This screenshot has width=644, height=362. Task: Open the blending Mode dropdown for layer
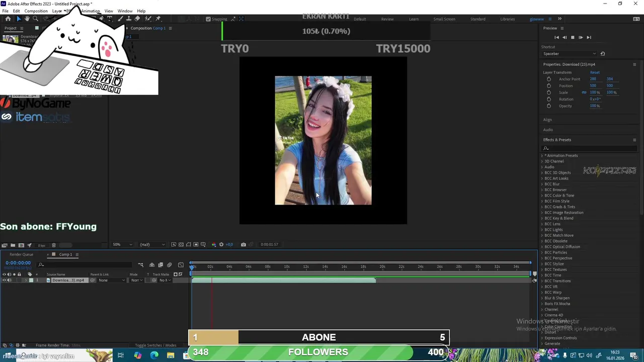point(136,280)
